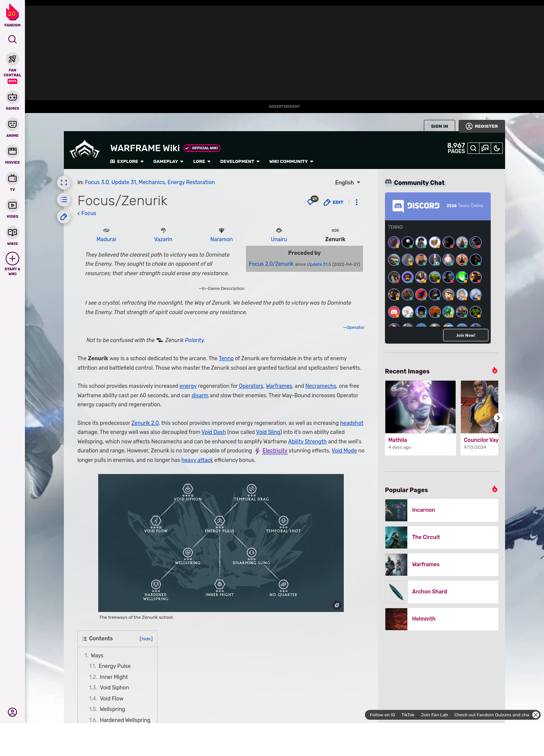Advance Recent Images carousel arrow
Viewport: 544px width, 756px height.
tap(498, 418)
